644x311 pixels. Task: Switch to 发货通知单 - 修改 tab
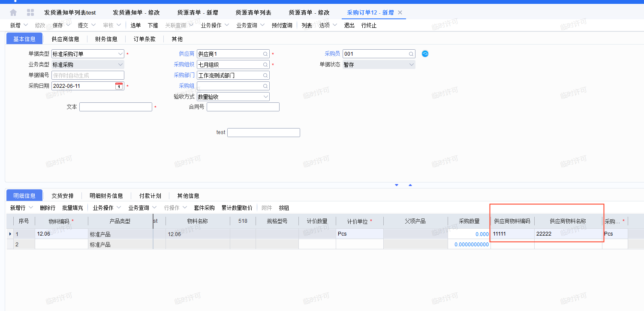click(x=136, y=12)
